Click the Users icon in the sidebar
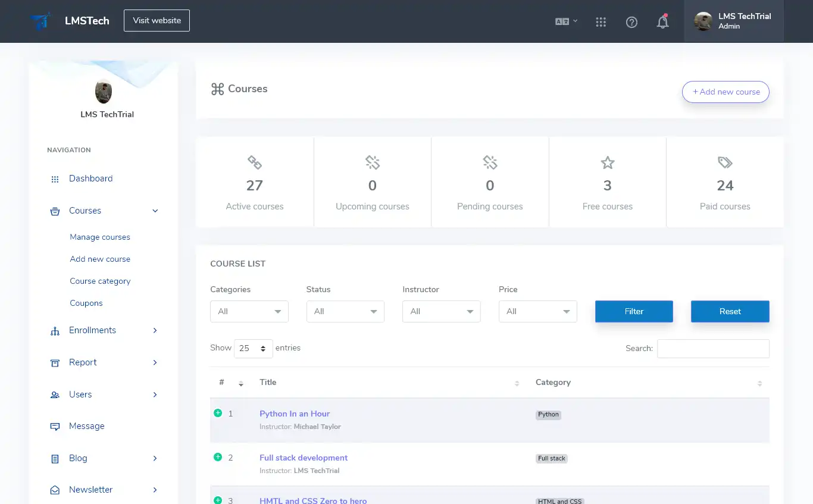 tap(55, 395)
